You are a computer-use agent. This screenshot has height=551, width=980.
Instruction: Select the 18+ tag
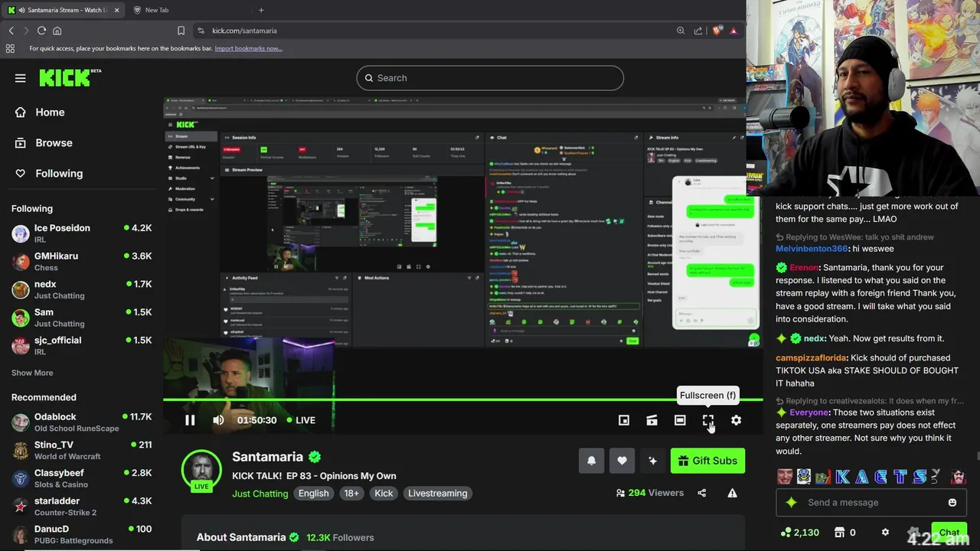pyautogui.click(x=351, y=494)
